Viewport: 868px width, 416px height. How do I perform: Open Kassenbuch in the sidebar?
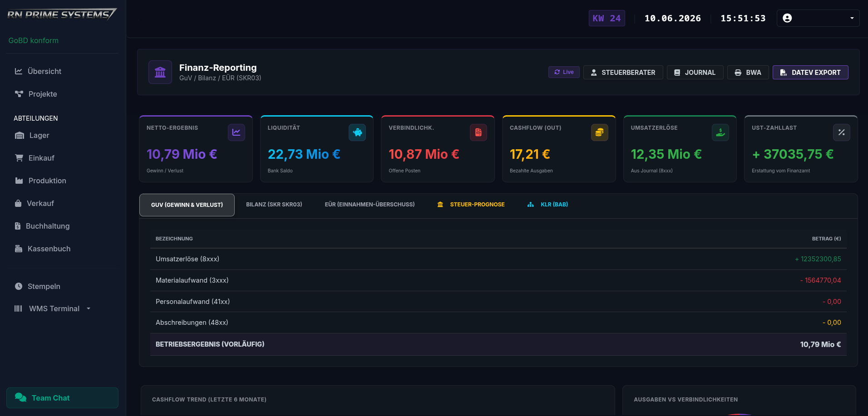click(x=62, y=249)
